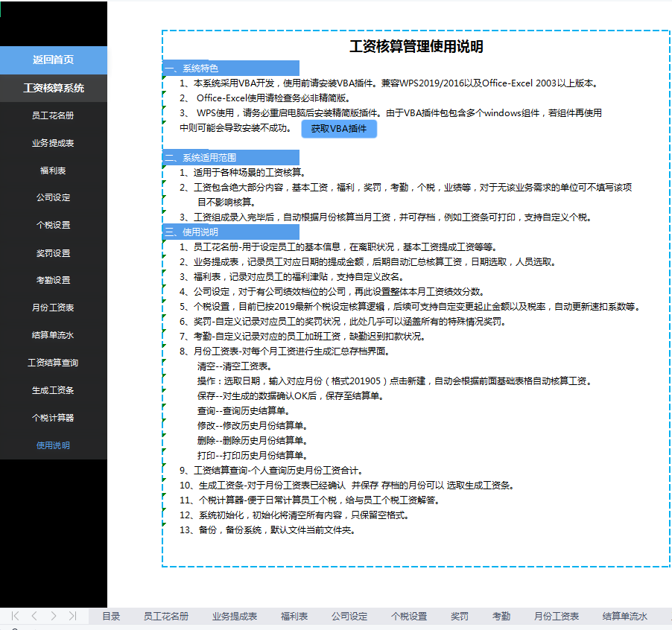
Task: Switch to the 奖罚 sheet tab
Action: 458,616
